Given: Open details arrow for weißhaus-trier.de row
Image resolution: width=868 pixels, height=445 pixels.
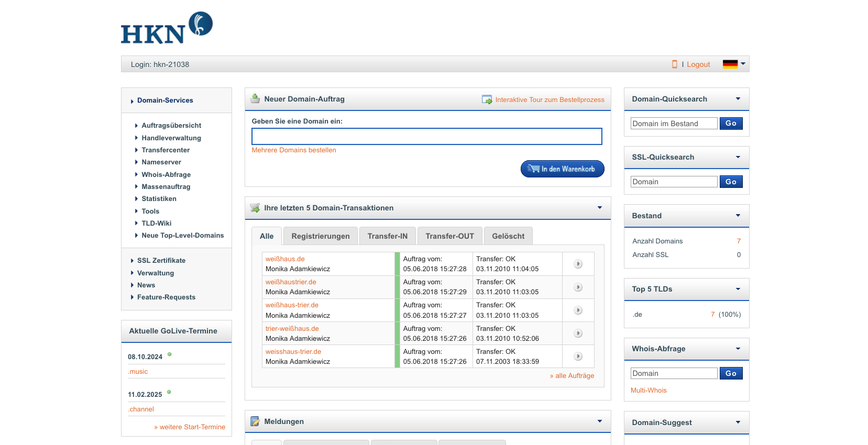Looking at the screenshot, I should (x=578, y=310).
